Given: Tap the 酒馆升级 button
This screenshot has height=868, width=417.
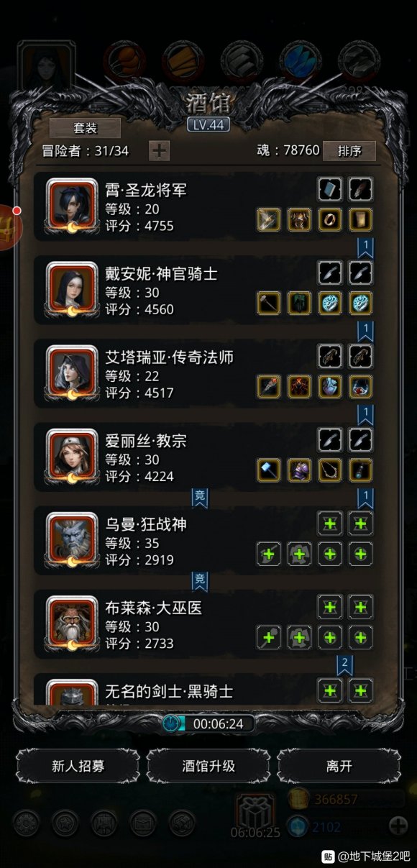Looking at the screenshot, I should 208,766.
